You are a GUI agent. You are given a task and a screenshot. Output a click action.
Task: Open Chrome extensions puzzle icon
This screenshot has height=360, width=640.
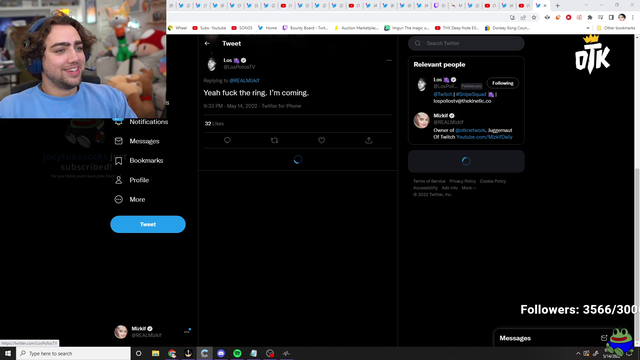click(x=590, y=18)
